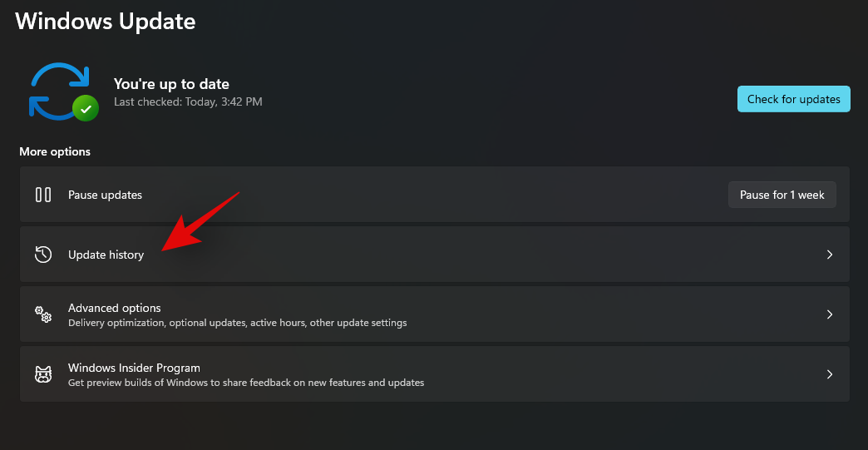Open the Update history entry
This screenshot has height=450, width=868.
pyautogui.click(x=106, y=255)
